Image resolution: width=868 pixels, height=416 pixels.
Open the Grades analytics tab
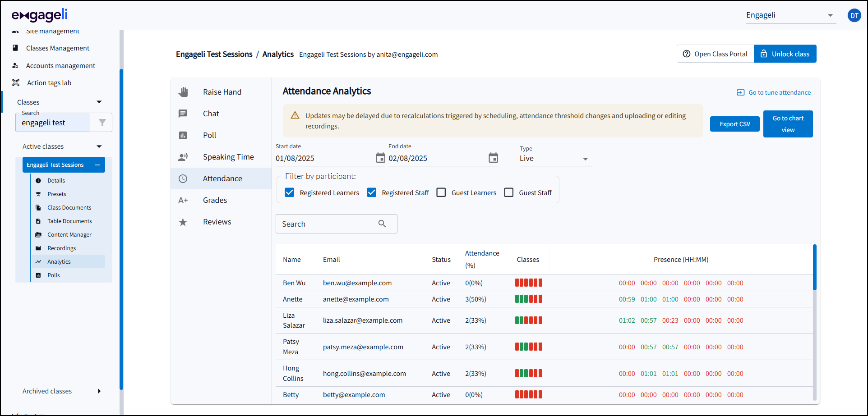click(221, 200)
